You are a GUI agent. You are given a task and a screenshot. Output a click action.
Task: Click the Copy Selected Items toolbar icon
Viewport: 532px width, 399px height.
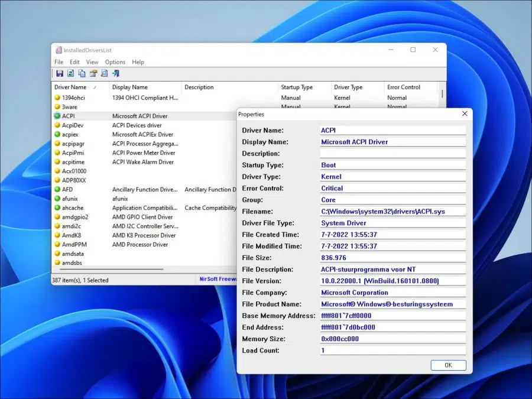pos(82,73)
